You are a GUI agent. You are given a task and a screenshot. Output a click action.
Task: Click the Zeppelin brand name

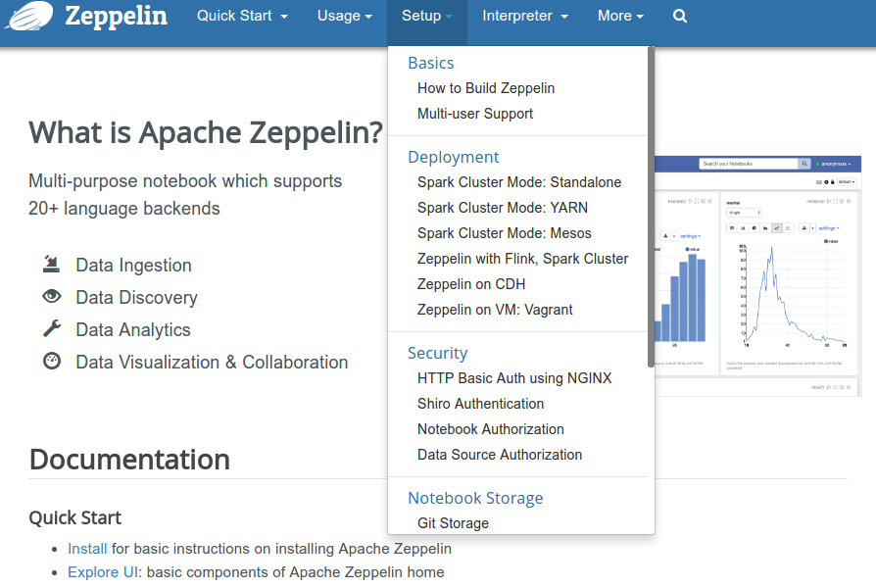tap(117, 17)
